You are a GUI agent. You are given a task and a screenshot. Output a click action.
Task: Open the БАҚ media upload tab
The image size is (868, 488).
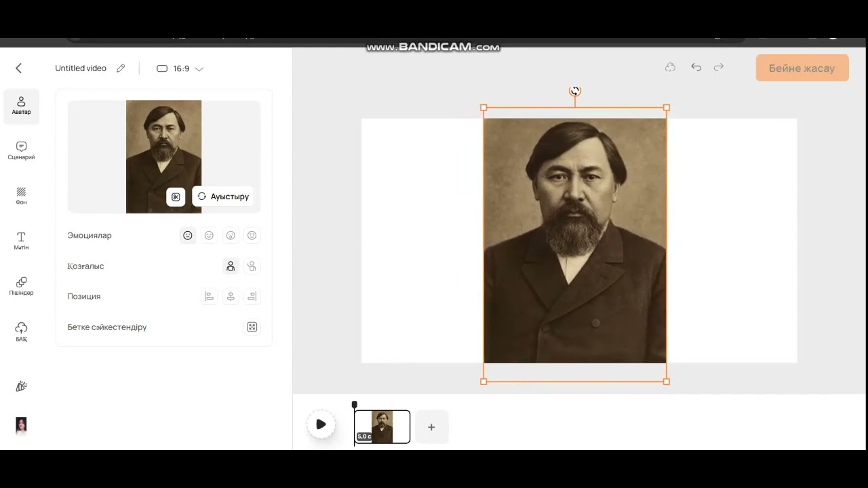pos(21,331)
